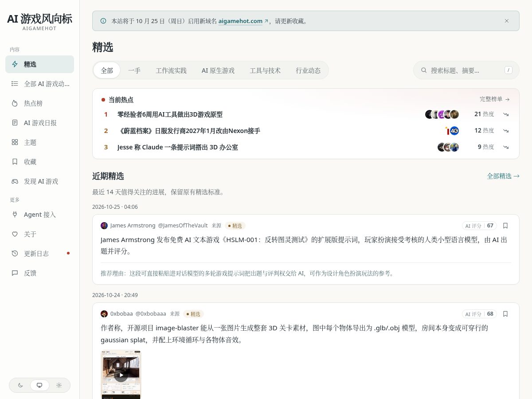Bookmark the 0xbobaa post
Image resolution: width=532 pixels, height=399 pixels.
click(505, 314)
